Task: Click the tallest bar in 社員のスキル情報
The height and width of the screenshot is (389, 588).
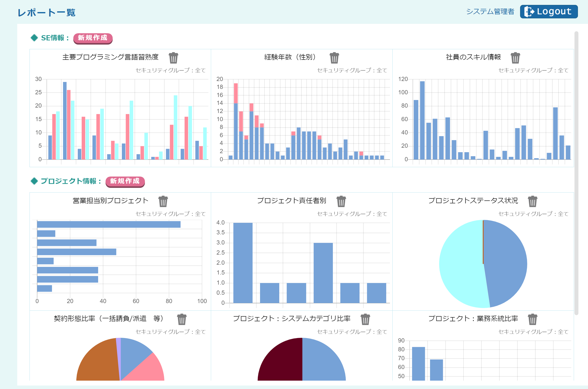Action: point(422,120)
